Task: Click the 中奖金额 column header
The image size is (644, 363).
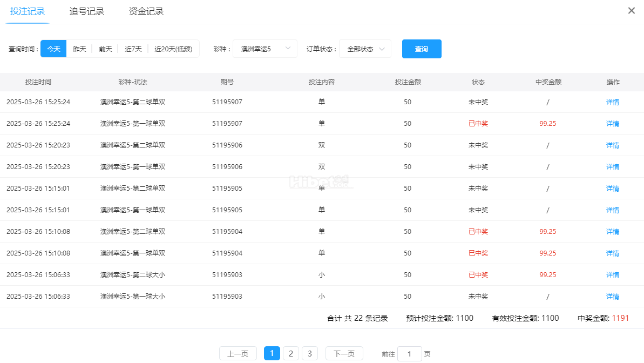Action: pos(548,82)
